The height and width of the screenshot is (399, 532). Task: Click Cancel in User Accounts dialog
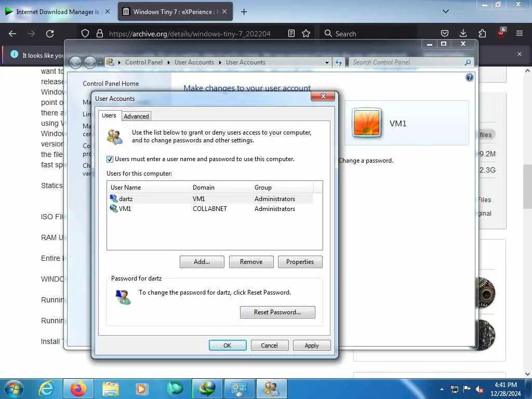pyautogui.click(x=270, y=345)
